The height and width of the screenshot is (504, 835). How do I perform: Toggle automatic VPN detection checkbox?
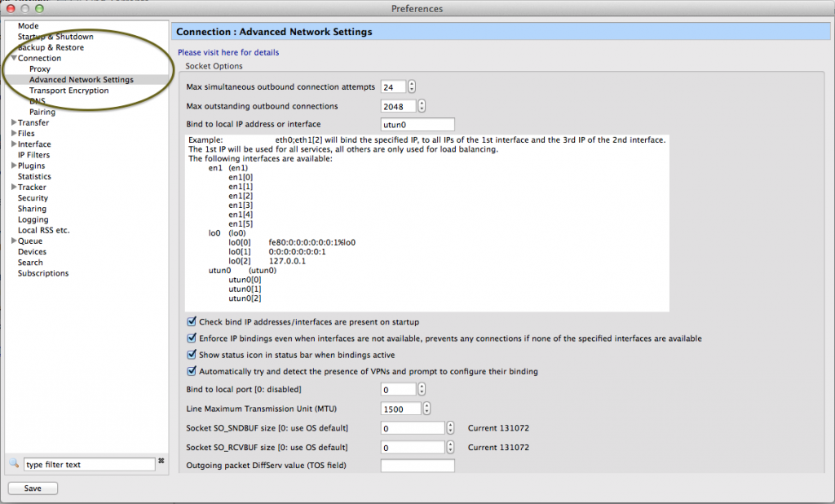191,371
